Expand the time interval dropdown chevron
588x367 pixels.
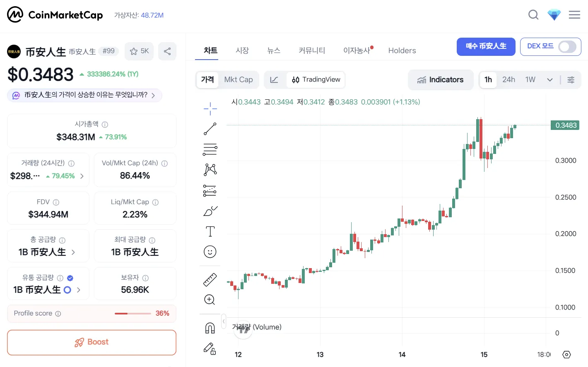pos(549,80)
